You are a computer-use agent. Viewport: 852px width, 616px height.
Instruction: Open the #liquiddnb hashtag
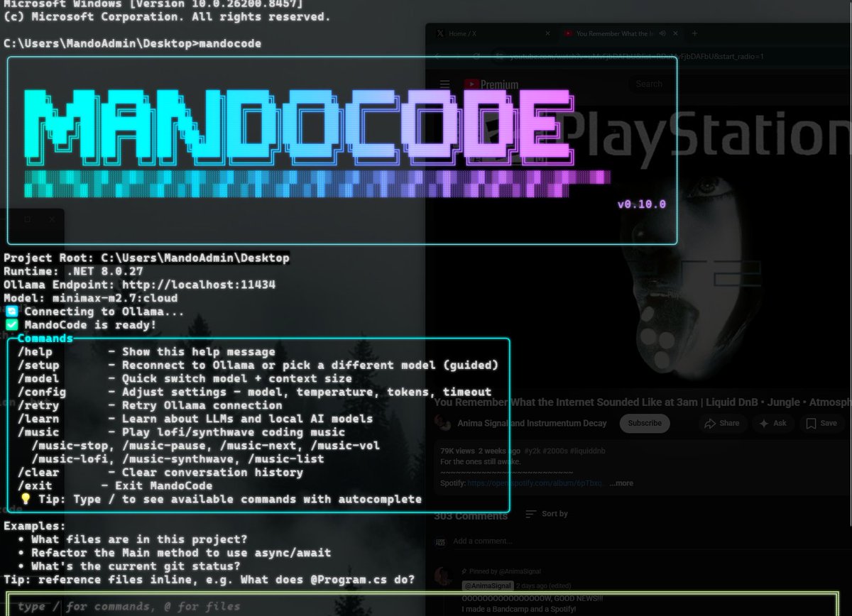[589, 451]
